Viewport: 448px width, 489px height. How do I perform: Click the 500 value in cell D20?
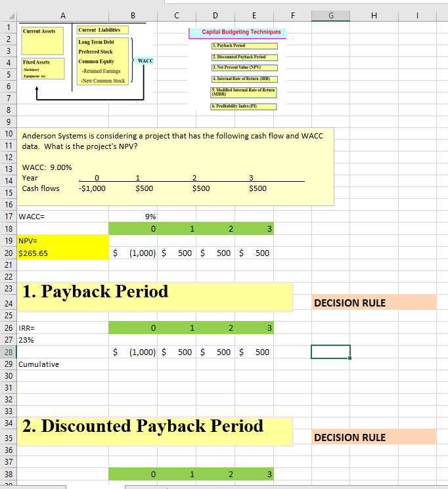[x=215, y=253]
